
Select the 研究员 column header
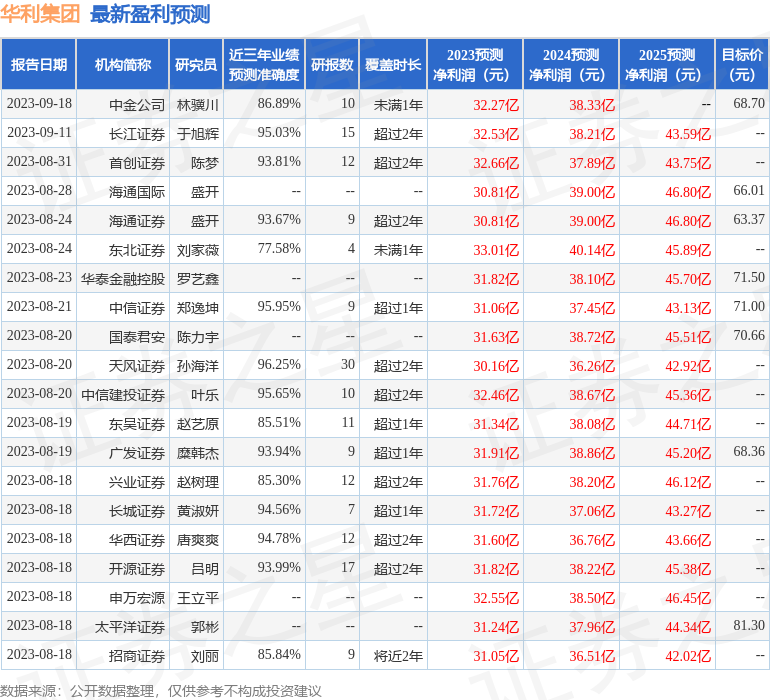[x=196, y=64]
